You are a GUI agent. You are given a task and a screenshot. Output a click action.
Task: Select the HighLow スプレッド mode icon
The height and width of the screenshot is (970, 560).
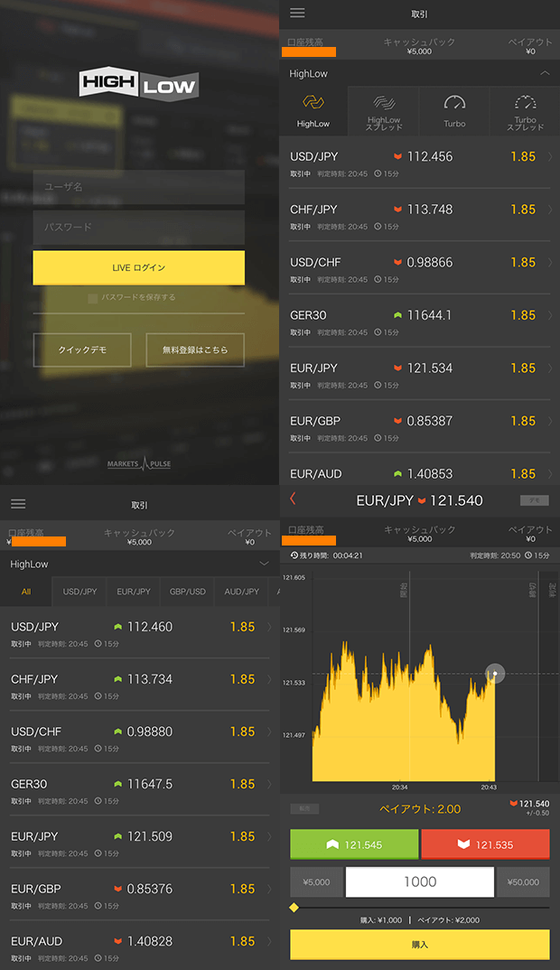384,111
